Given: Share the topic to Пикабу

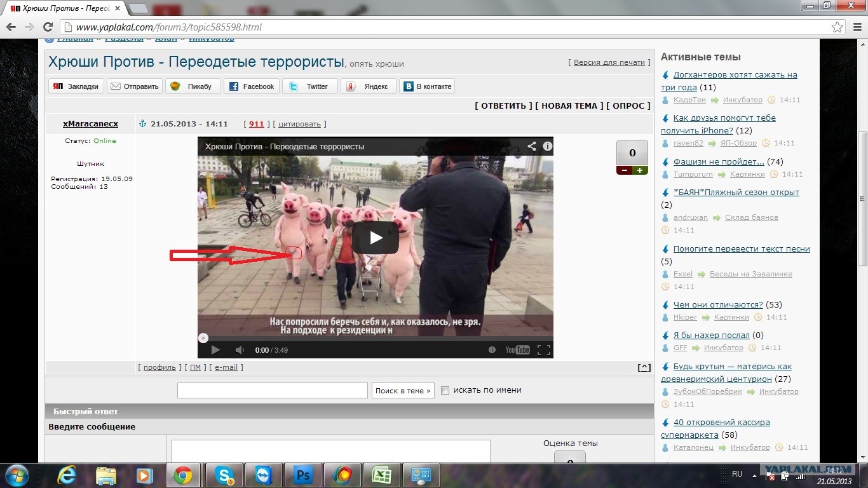Looking at the screenshot, I should (x=193, y=86).
